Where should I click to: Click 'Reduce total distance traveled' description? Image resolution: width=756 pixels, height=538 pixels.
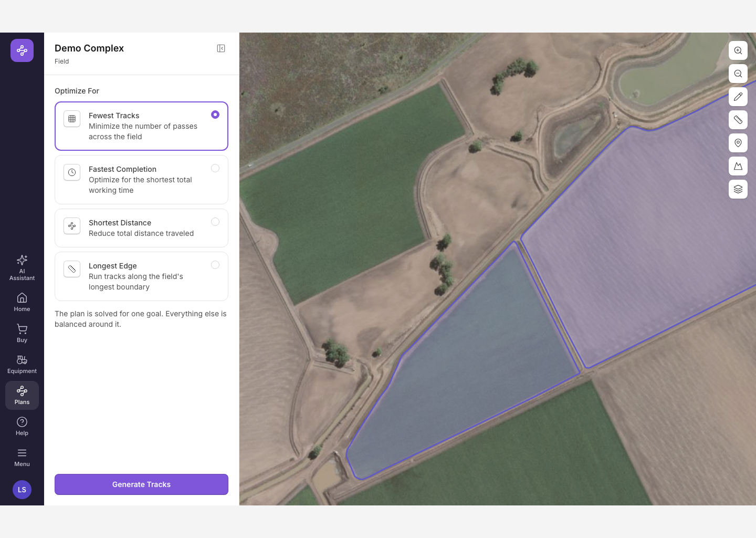(x=141, y=233)
